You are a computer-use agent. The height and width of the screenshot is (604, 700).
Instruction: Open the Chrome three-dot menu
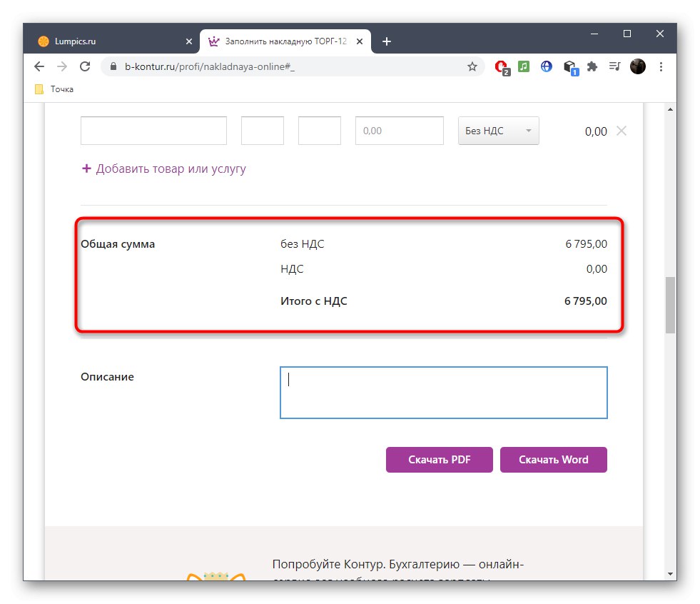coord(661,66)
